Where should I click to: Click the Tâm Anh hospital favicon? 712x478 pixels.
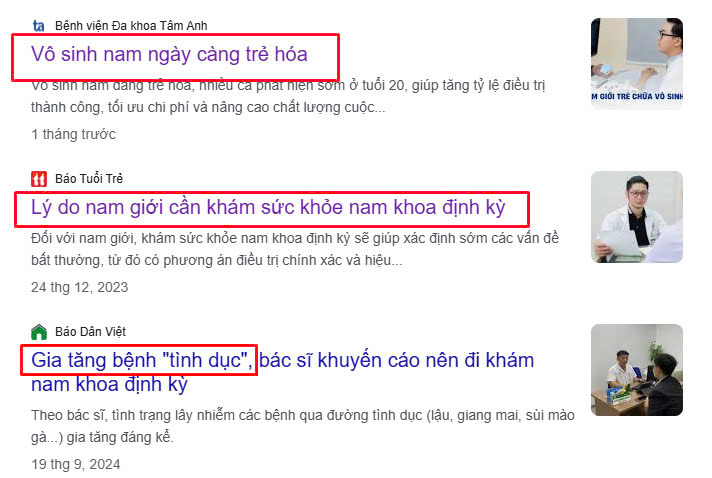[39, 26]
